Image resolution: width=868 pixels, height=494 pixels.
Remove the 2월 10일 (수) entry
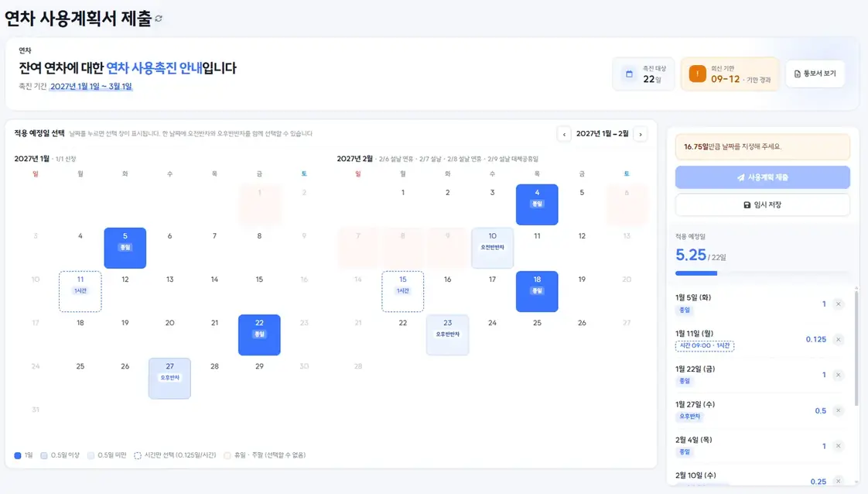tap(838, 482)
